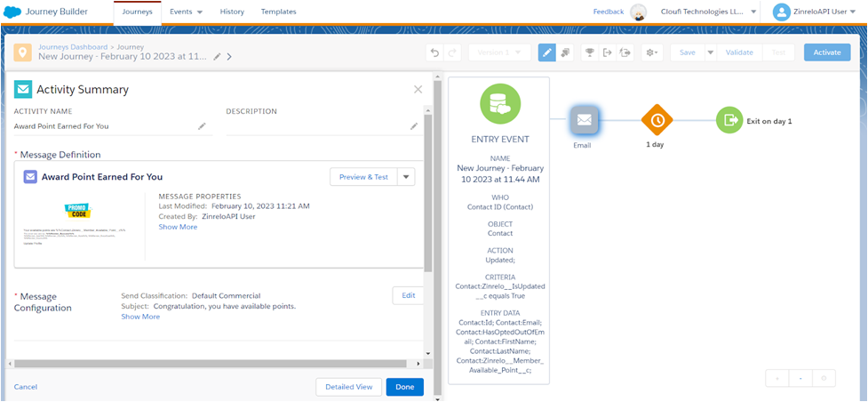Screen dimensions: 868x402
Task: Click the ENTRY EVENT heading
Action: (500, 139)
